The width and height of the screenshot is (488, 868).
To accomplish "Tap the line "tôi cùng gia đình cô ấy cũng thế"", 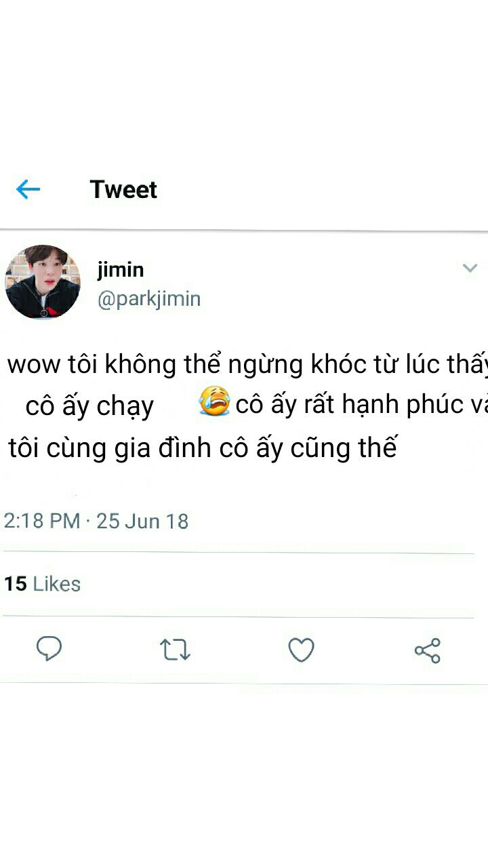I will pyautogui.click(x=202, y=448).
